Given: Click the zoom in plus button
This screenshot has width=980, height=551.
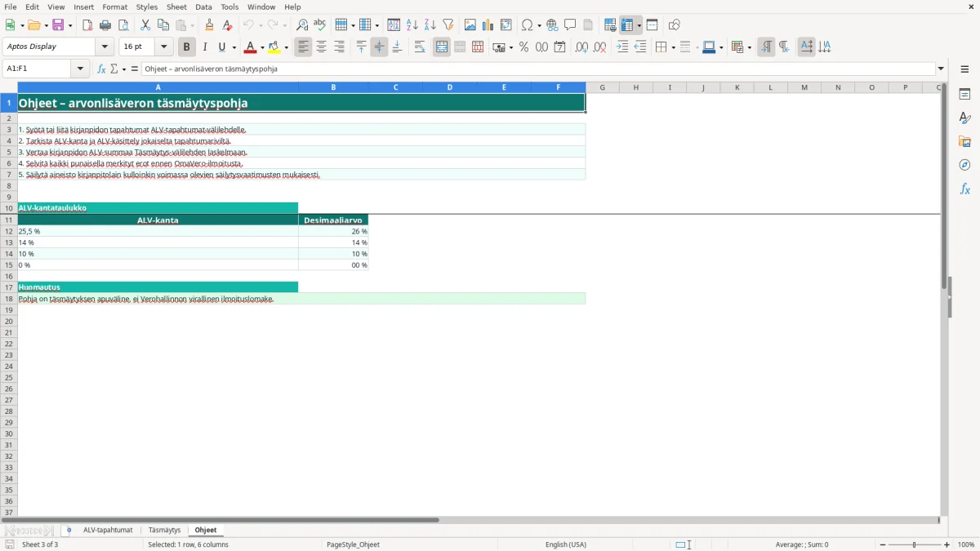Looking at the screenshot, I should point(947,544).
